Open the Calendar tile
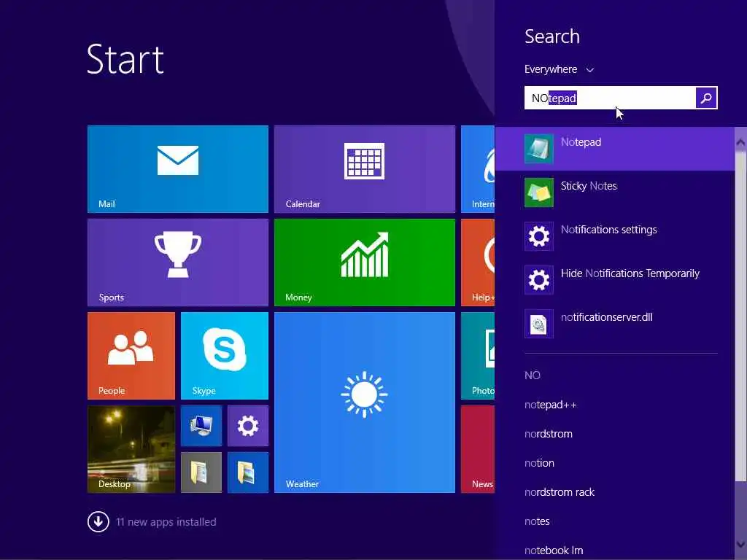The width and height of the screenshot is (747, 560). [365, 169]
